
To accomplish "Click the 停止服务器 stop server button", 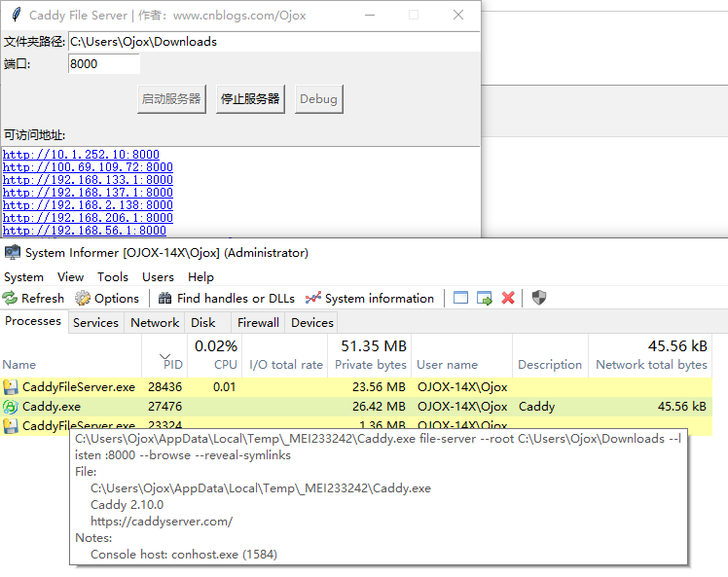I will pos(250,99).
